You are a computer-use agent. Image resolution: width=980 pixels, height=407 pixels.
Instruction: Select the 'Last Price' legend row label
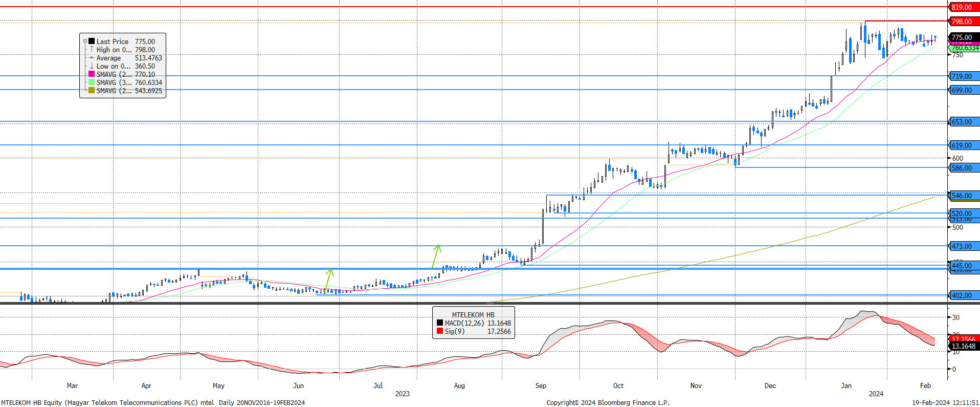pyautogui.click(x=113, y=41)
